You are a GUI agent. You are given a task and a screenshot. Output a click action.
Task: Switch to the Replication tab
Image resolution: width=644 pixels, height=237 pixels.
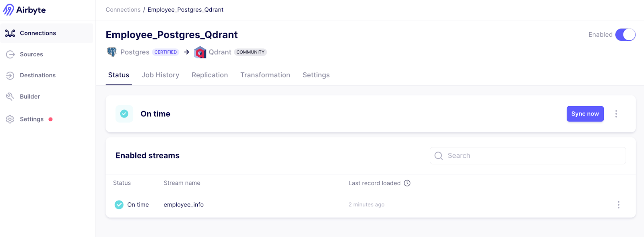click(x=210, y=75)
